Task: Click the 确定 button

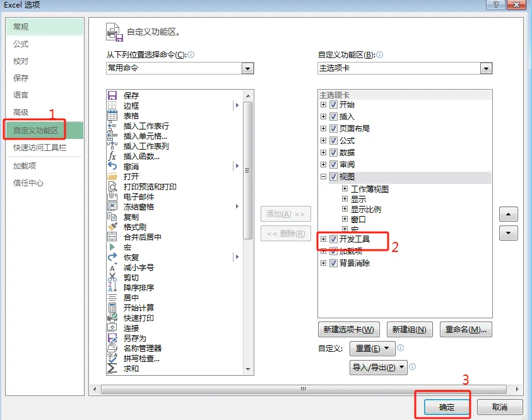Action: 447,407
